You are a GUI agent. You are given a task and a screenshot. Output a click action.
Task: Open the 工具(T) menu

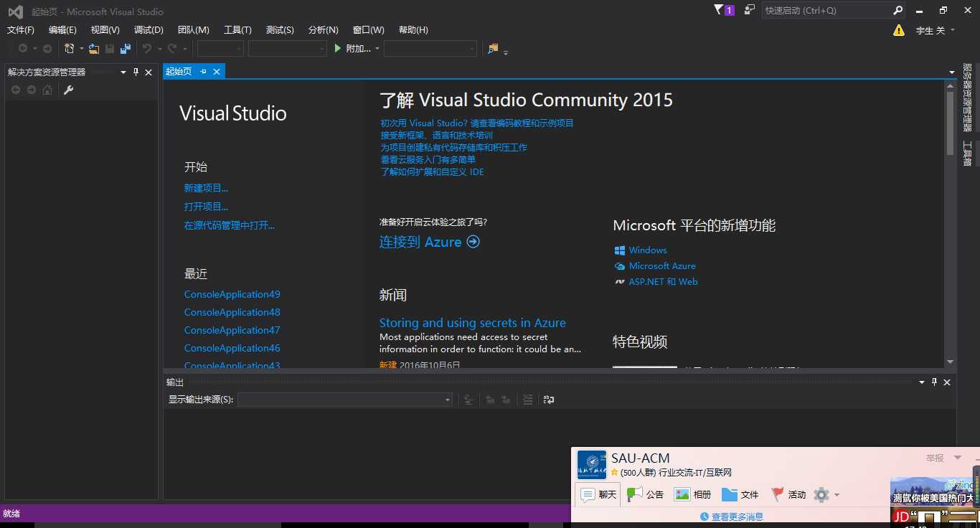tap(237, 29)
